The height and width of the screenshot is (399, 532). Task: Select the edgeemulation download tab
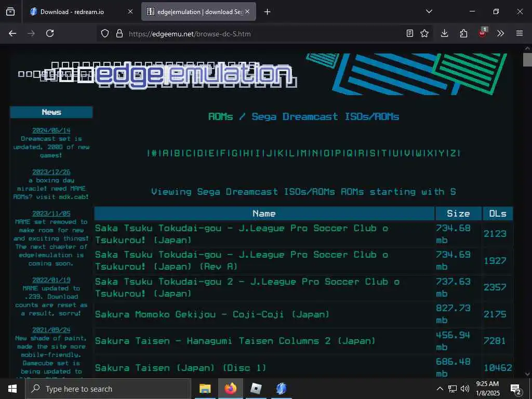pos(198,11)
